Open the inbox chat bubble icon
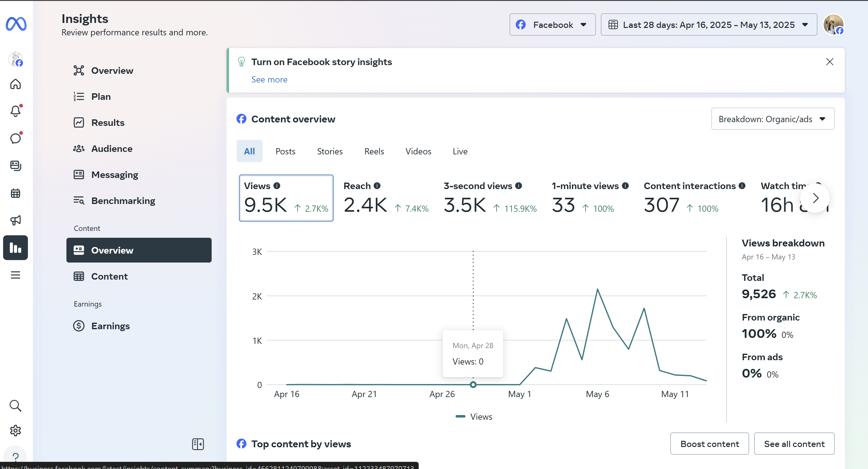The image size is (868, 469). [x=16, y=138]
